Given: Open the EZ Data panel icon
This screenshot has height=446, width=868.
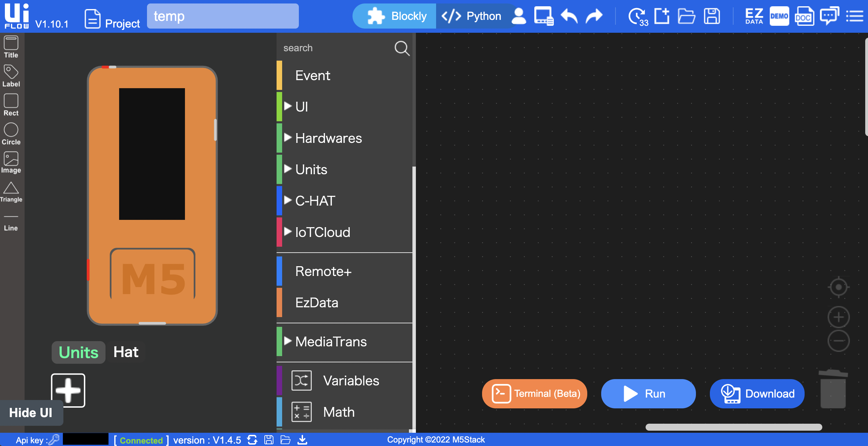Looking at the screenshot, I should point(754,16).
